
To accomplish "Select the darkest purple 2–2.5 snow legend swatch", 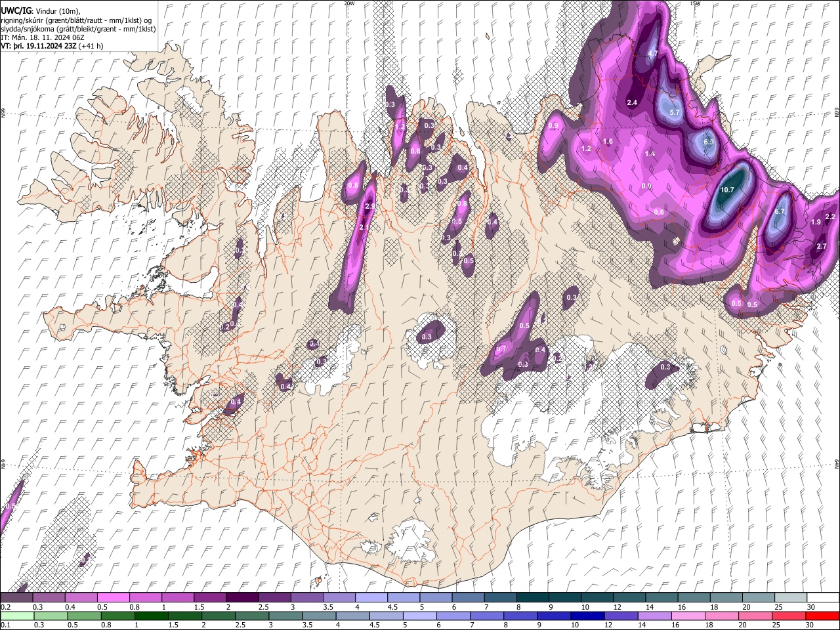I will [241, 597].
